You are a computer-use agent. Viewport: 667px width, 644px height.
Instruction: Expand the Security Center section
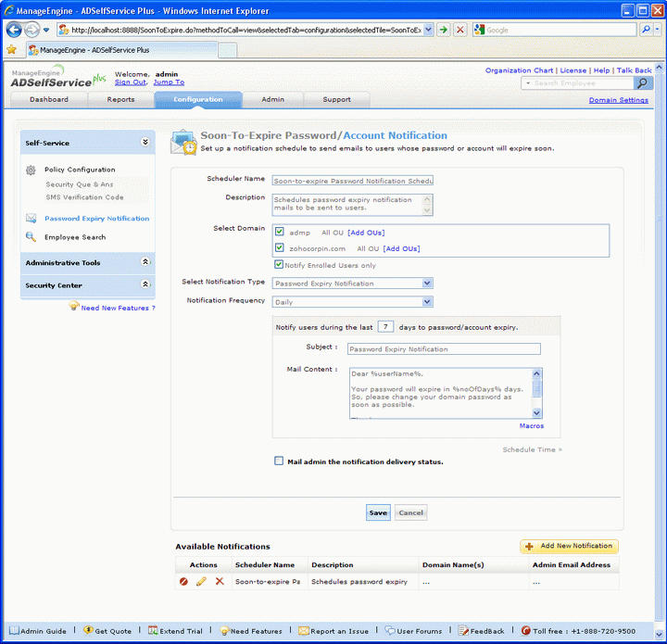coord(145,284)
